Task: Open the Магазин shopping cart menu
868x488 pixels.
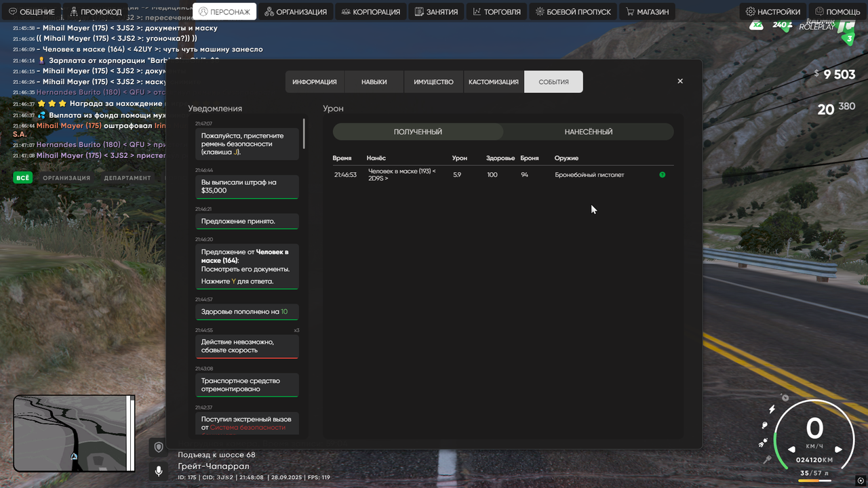Action: coord(648,12)
